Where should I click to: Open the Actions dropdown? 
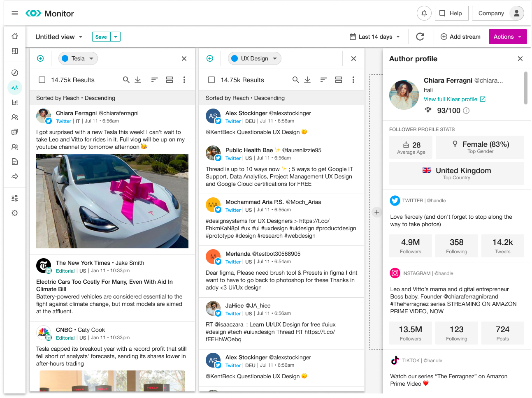[x=507, y=37]
